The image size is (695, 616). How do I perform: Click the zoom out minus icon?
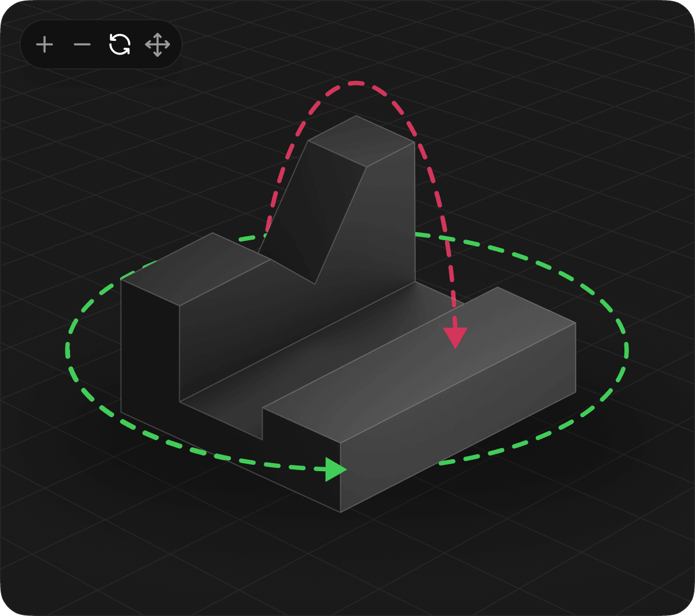coord(82,45)
